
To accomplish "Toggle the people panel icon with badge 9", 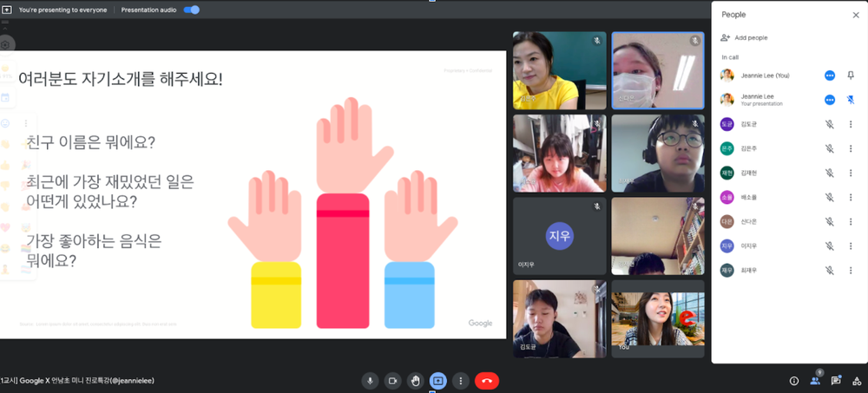I will (x=815, y=380).
